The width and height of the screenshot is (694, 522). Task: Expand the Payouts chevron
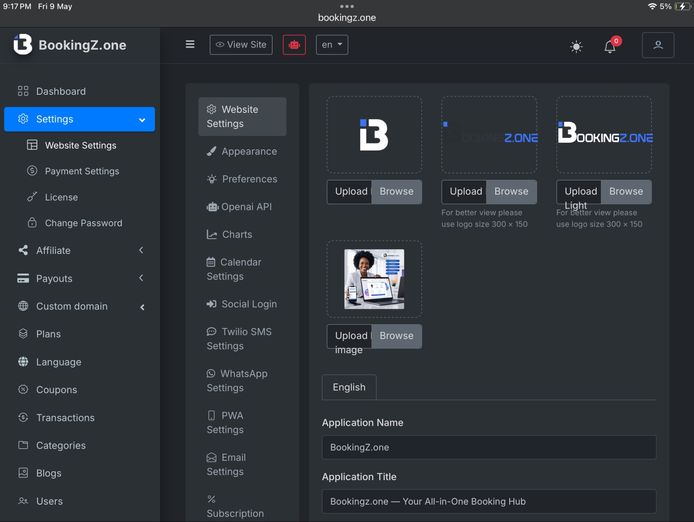pos(141,278)
